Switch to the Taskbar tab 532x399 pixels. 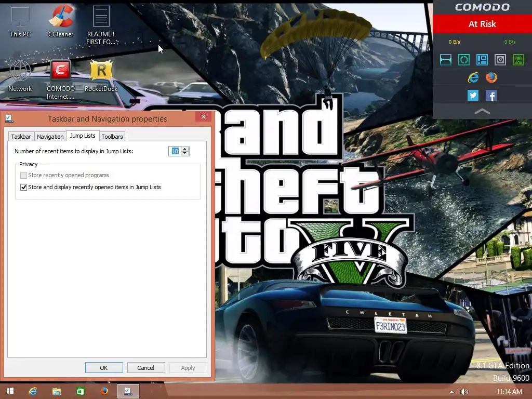[21, 137]
